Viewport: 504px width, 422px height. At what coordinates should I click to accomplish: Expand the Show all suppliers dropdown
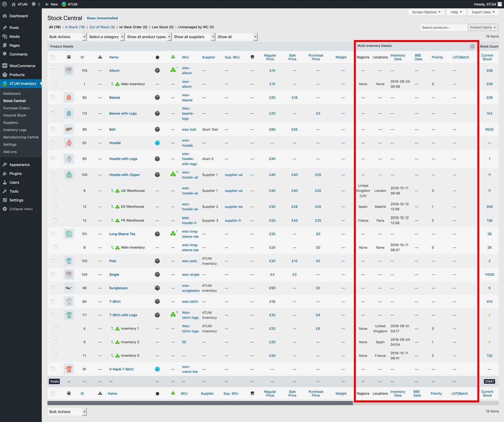click(x=194, y=37)
